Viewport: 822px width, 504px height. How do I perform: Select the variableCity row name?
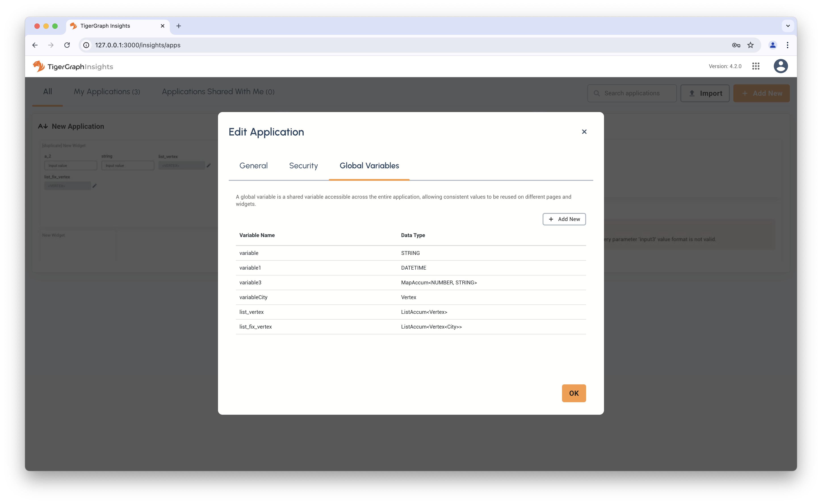click(x=253, y=297)
